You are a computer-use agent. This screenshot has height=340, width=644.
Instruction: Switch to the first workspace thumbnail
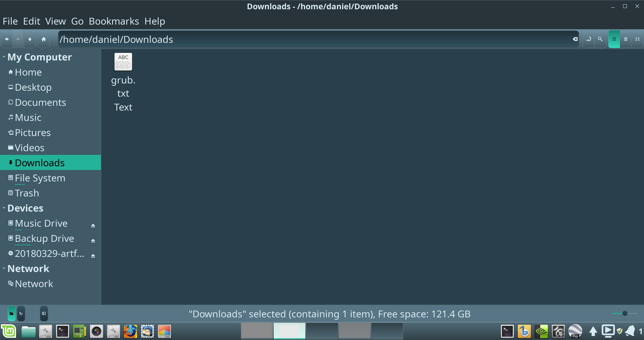[257, 331]
